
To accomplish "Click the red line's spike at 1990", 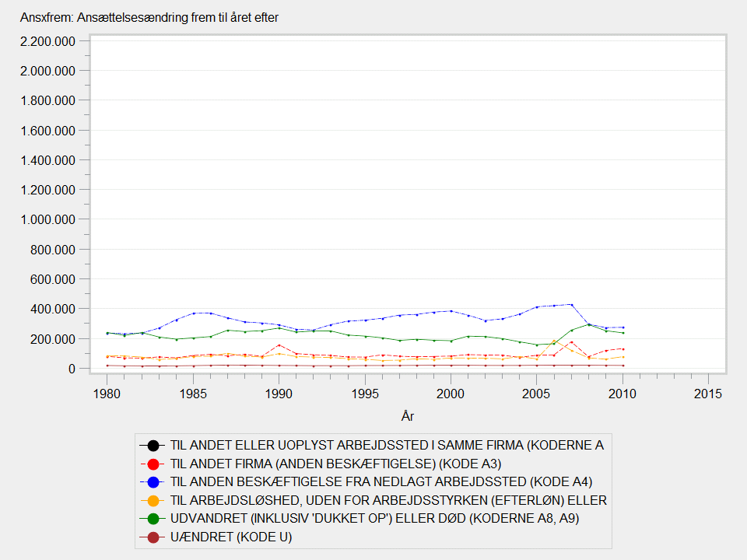I will [x=279, y=345].
